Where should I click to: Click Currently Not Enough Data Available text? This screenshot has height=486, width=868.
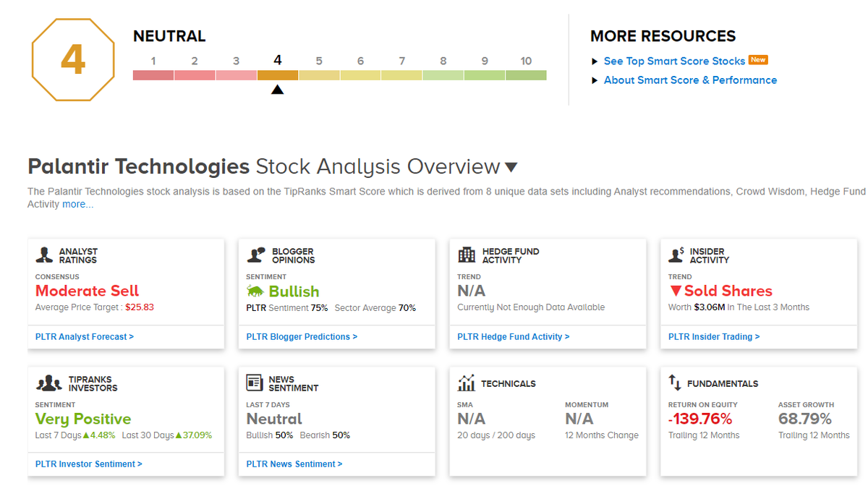point(531,307)
